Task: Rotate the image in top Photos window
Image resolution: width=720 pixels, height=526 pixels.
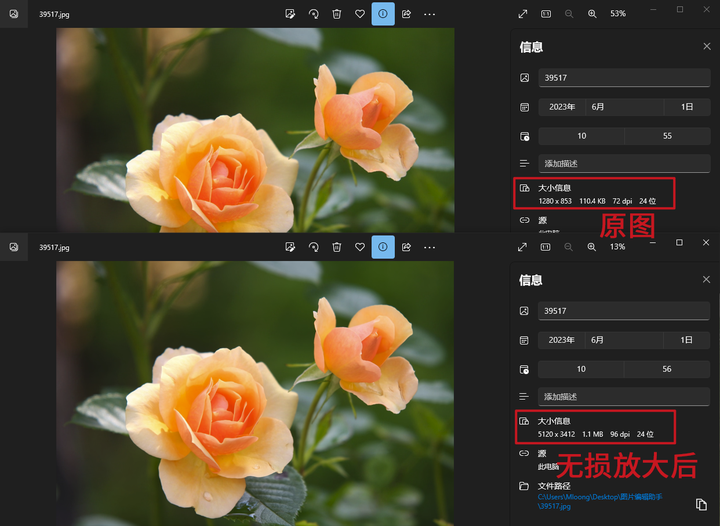Action: pyautogui.click(x=314, y=14)
